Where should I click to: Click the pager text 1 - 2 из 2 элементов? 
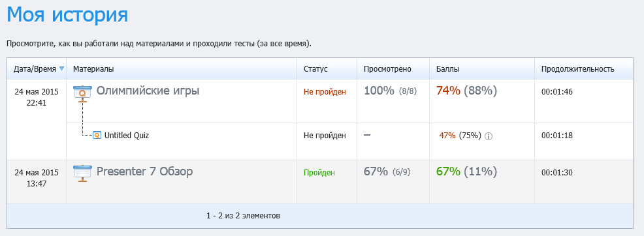[243, 216]
